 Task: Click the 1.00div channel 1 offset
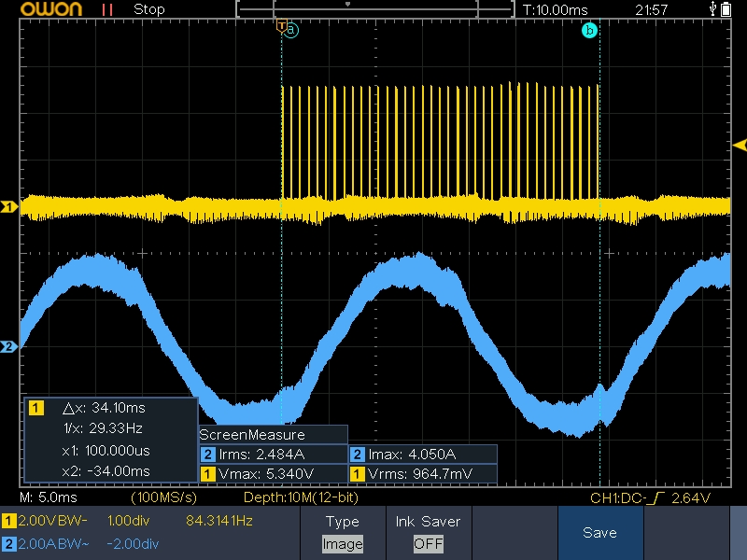pos(129,521)
